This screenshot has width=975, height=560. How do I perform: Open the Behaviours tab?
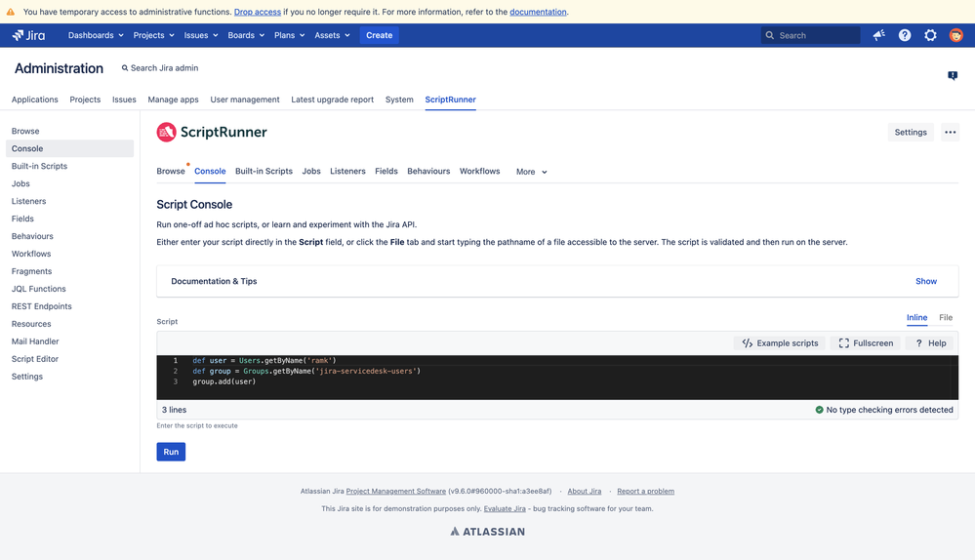[428, 171]
